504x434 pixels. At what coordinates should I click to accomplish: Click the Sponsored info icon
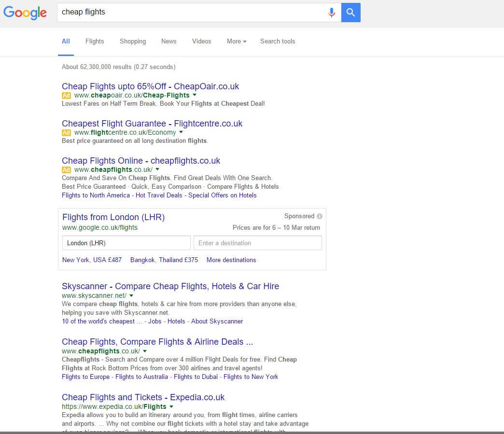320,216
